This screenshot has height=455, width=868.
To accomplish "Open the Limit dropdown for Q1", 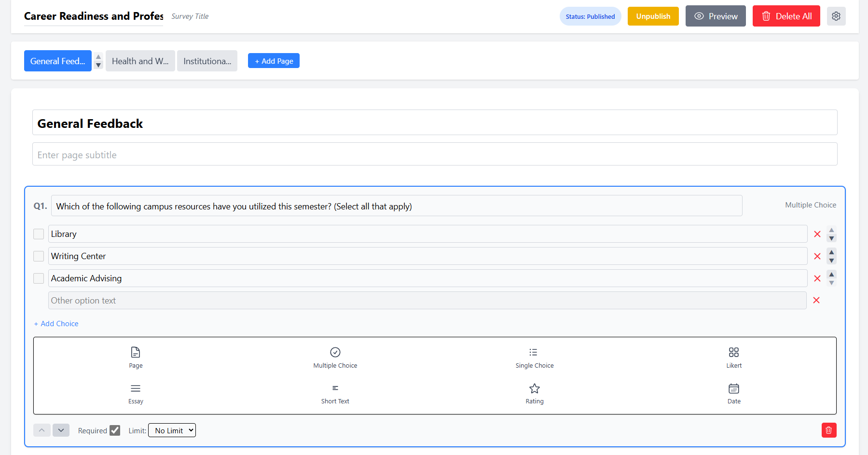I will 171,430.
